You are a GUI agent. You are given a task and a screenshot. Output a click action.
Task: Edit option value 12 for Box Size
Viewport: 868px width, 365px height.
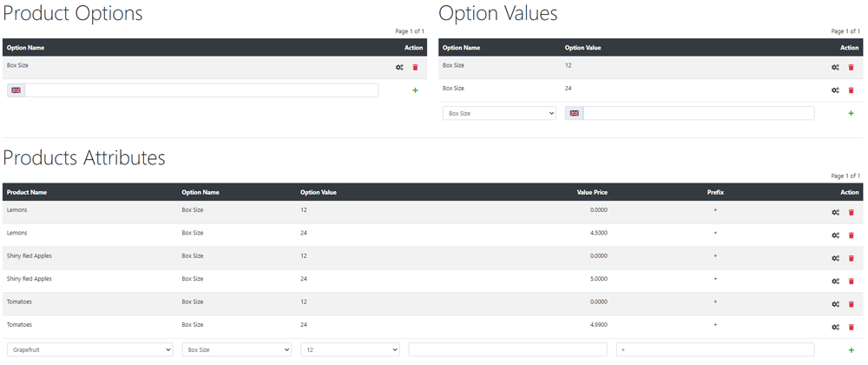click(835, 68)
